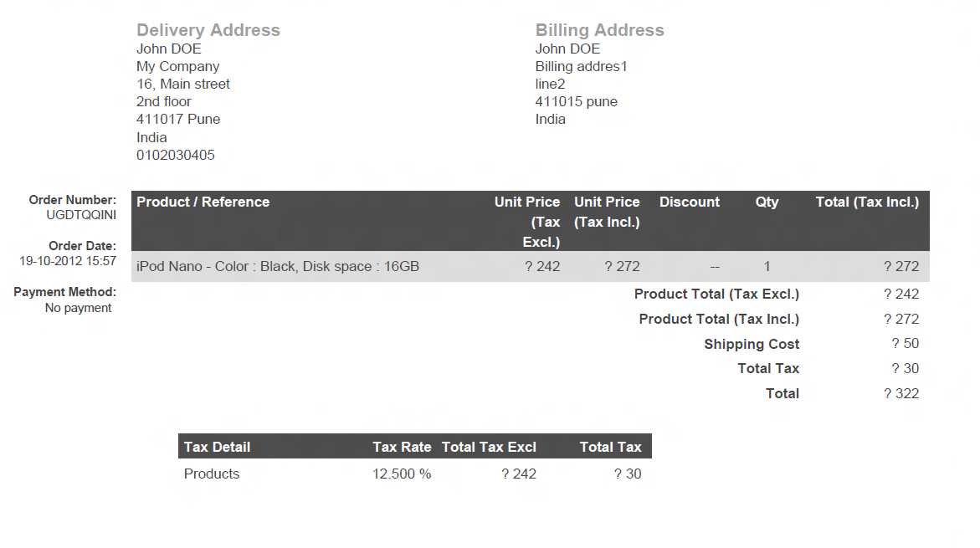The image size is (980, 548).
Task: Select the iPod Nano product row
Action: coord(530,266)
